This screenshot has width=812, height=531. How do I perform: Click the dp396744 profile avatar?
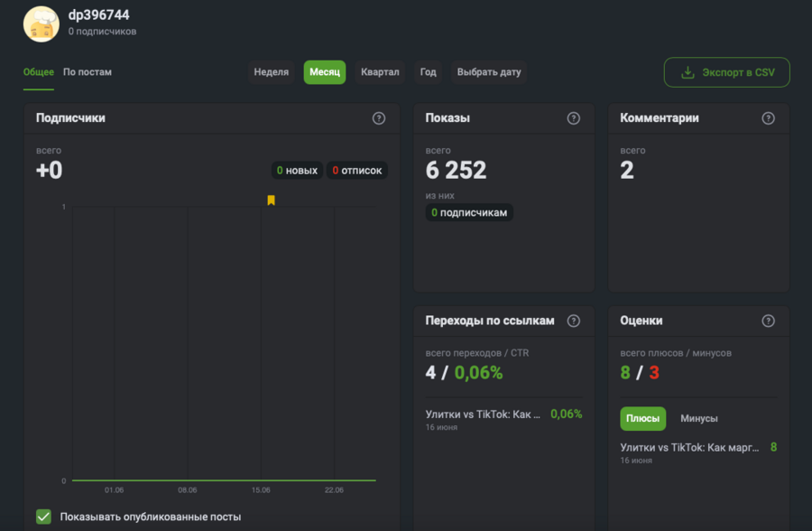tap(42, 24)
